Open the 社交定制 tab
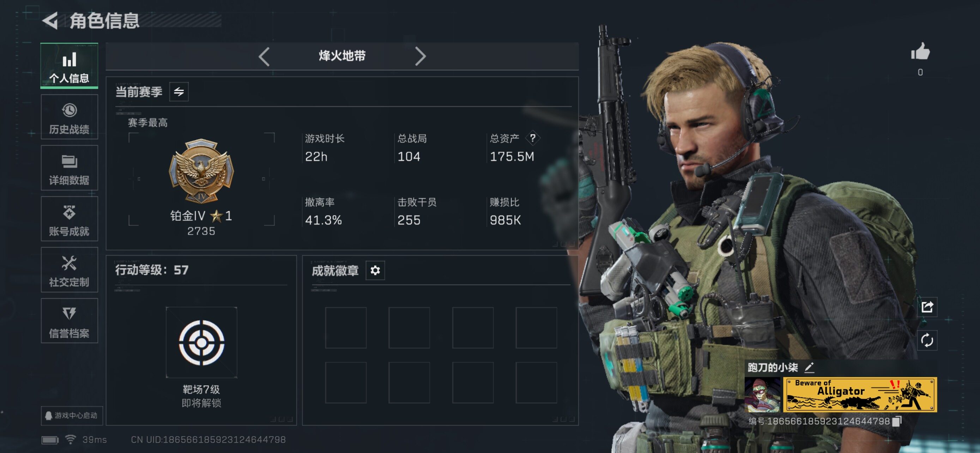This screenshot has width=980, height=453. click(x=69, y=270)
